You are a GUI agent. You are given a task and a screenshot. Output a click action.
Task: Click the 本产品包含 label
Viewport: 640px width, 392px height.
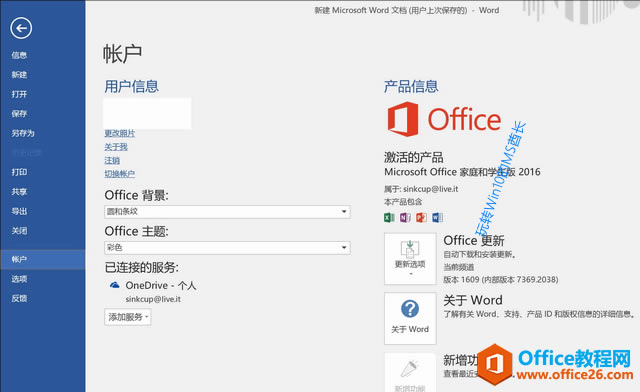click(403, 202)
